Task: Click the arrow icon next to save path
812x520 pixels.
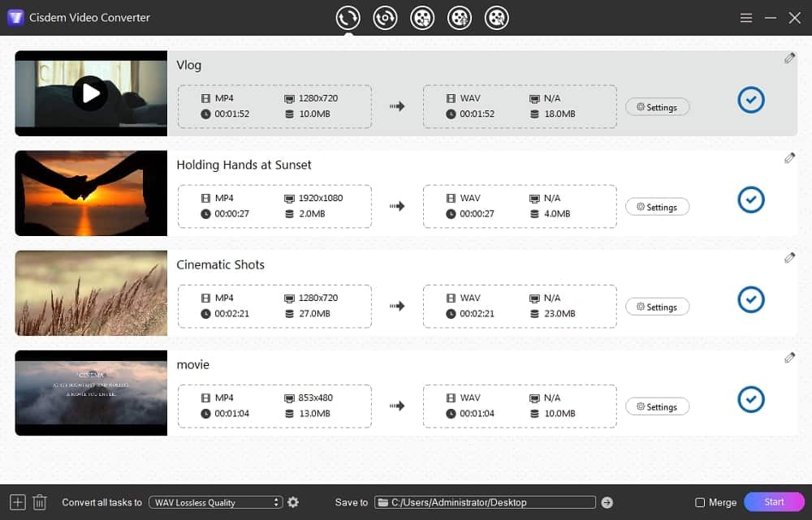Action: pyautogui.click(x=607, y=502)
